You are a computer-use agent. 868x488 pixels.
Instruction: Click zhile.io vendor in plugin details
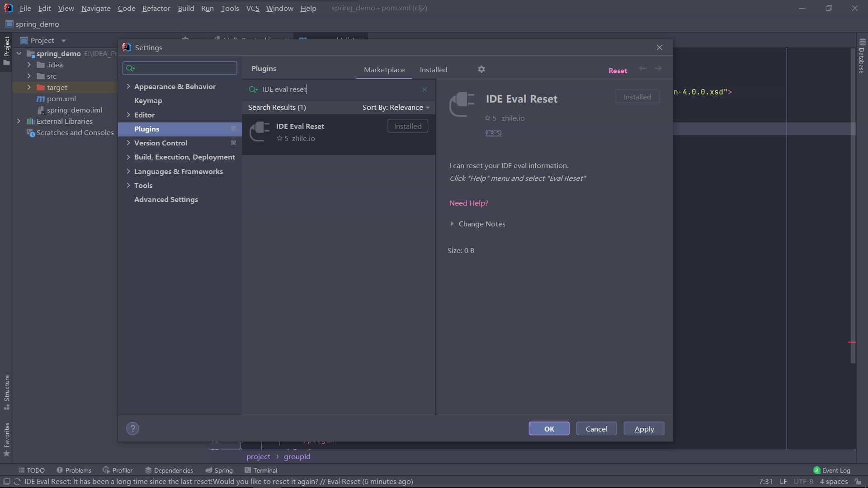tap(513, 118)
